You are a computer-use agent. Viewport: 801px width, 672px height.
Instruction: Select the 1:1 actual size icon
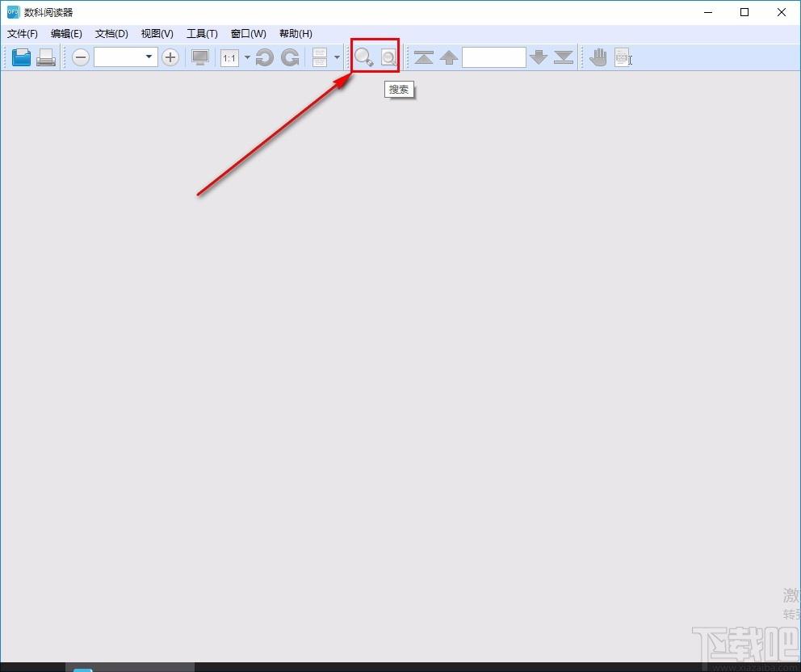(229, 57)
